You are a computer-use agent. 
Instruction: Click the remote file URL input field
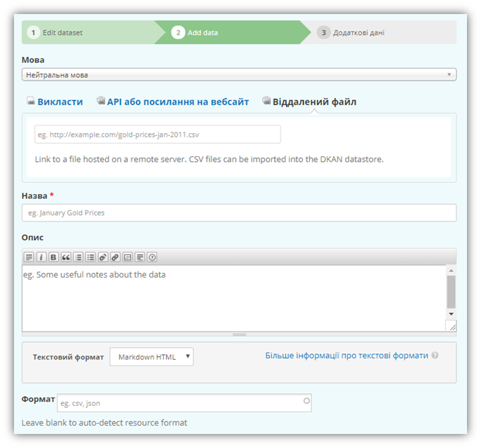pyautogui.click(x=157, y=134)
